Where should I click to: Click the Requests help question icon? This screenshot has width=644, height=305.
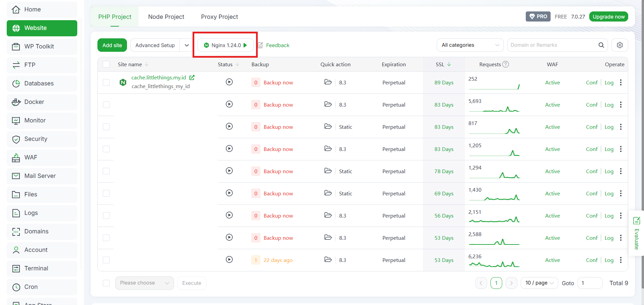pyautogui.click(x=506, y=64)
